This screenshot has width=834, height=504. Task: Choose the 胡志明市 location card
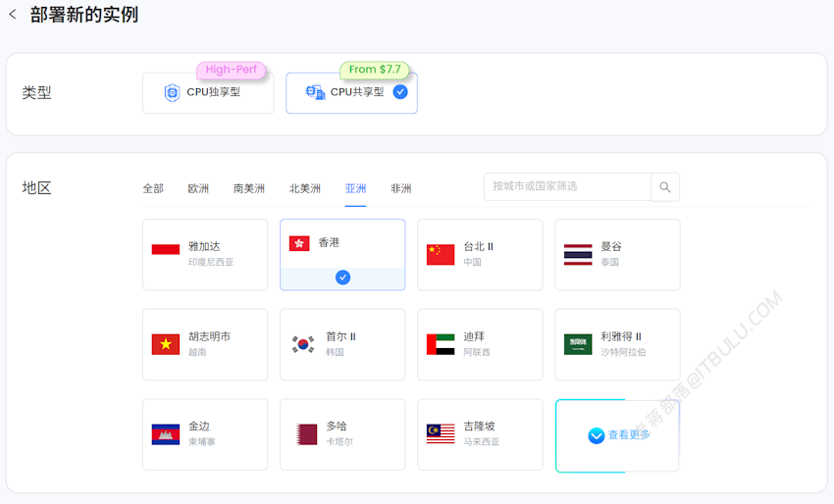pos(205,344)
